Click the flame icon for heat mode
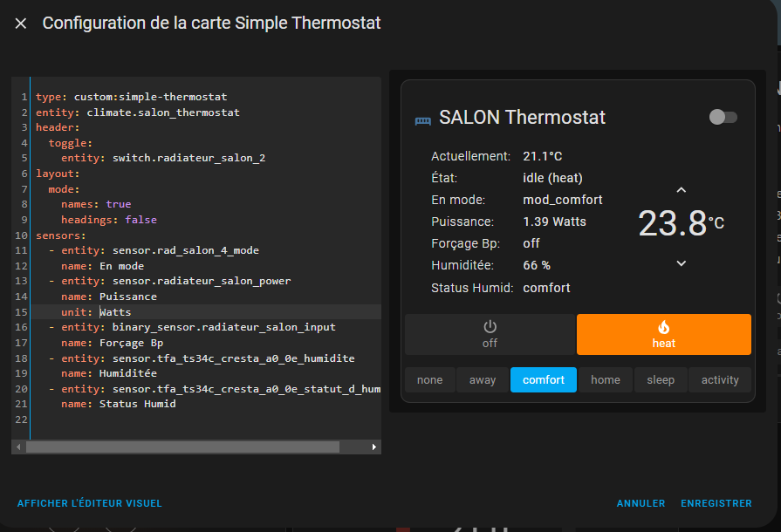The image size is (781, 532). tap(663, 327)
